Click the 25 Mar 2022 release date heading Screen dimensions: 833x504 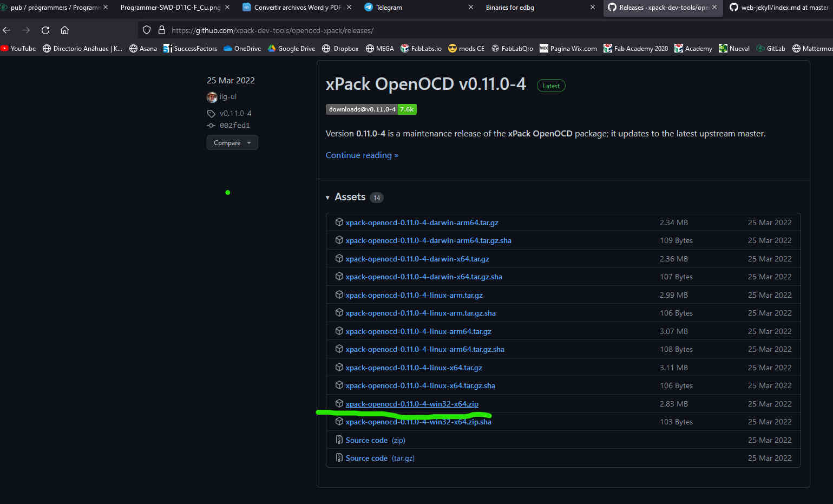231,80
